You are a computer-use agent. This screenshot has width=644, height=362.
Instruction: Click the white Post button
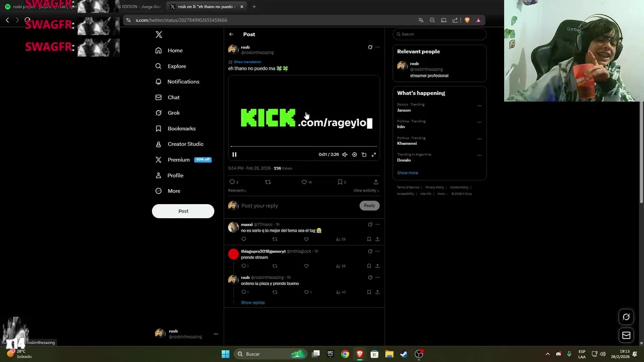click(183, 211)
